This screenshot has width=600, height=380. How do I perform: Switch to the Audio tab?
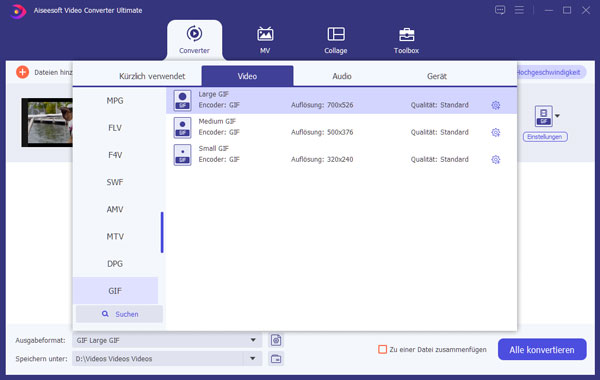(342, 76)
